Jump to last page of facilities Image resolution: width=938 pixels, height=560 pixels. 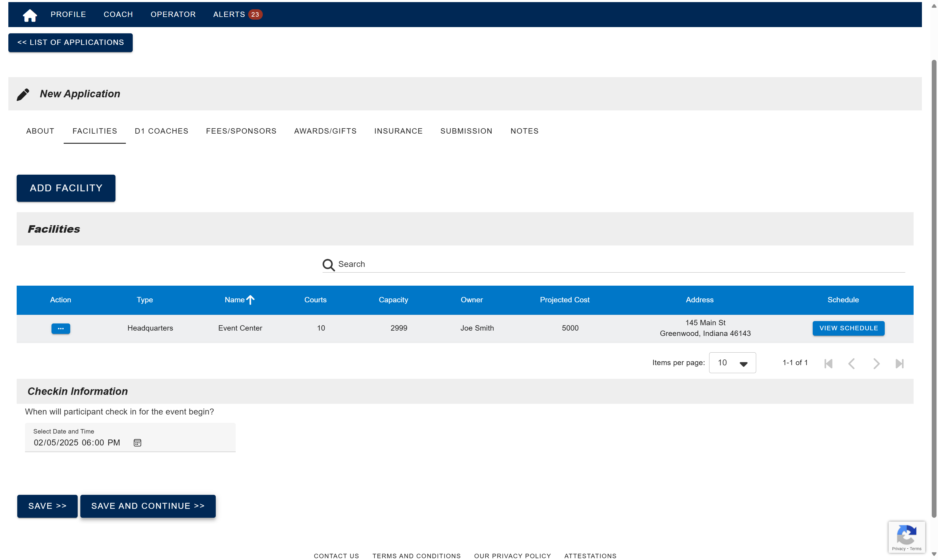[x=900, y=363]
